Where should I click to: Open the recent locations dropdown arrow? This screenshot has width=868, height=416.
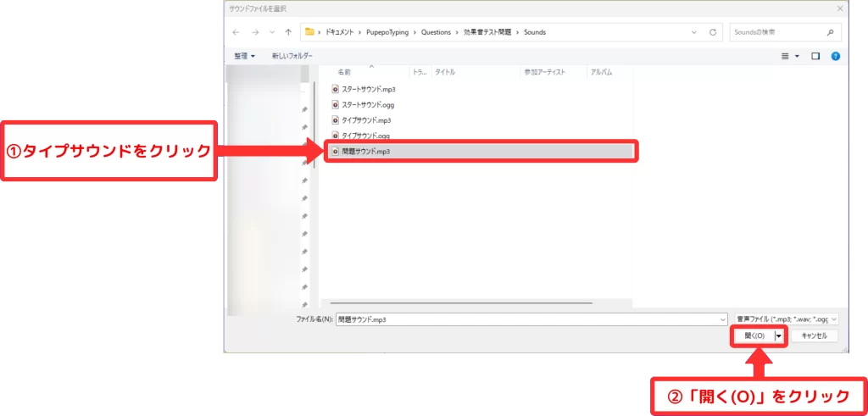(x=271, y=32)
